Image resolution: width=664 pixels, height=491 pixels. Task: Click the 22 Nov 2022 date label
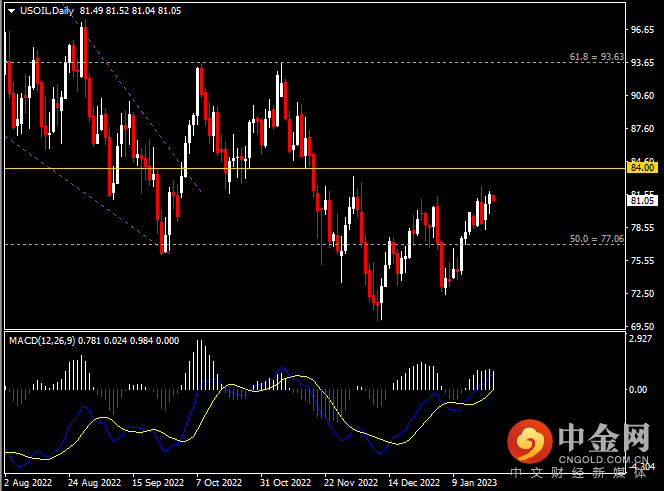[351, 483]
